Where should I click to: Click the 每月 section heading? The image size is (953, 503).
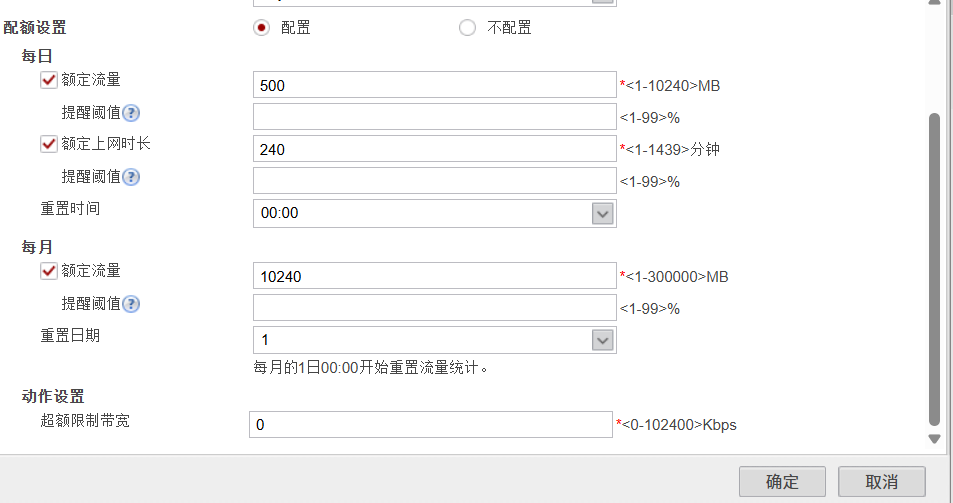click(37, 247)
